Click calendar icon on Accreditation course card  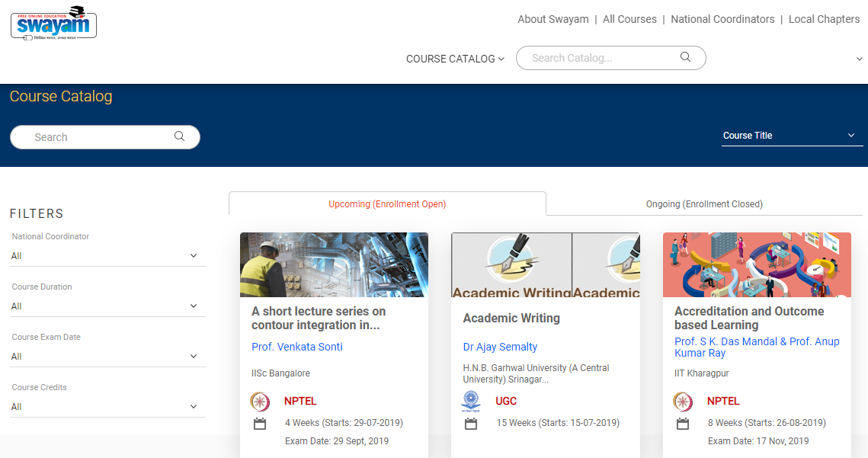coord(682,424)
